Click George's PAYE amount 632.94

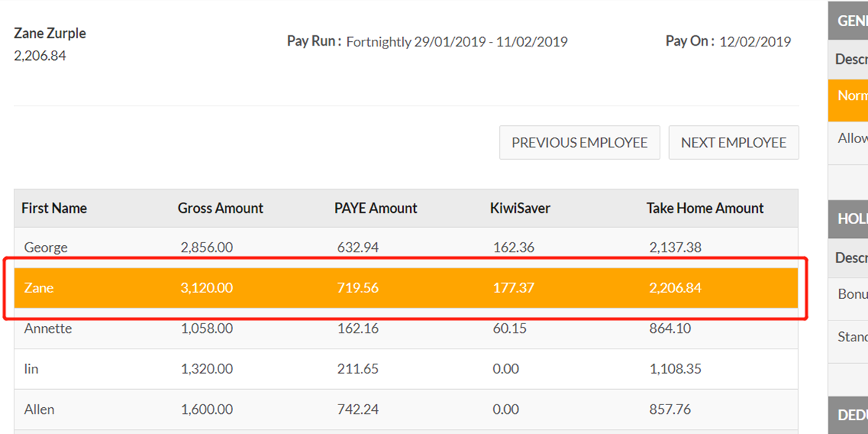(358, 247)
